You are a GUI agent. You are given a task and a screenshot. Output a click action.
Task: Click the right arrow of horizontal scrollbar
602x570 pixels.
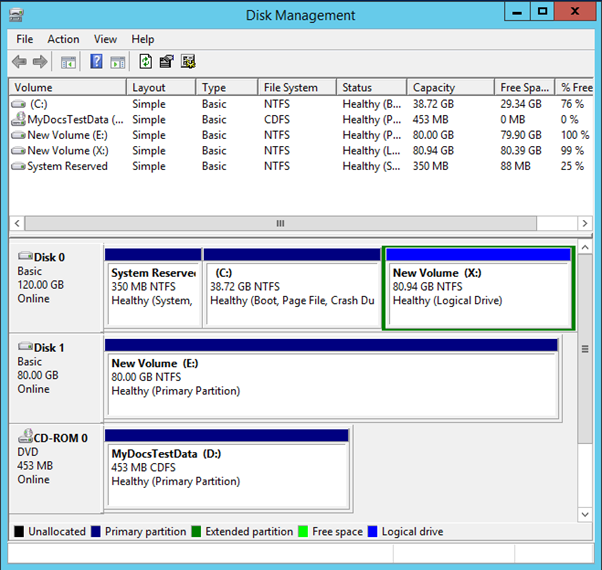point(585,223)
